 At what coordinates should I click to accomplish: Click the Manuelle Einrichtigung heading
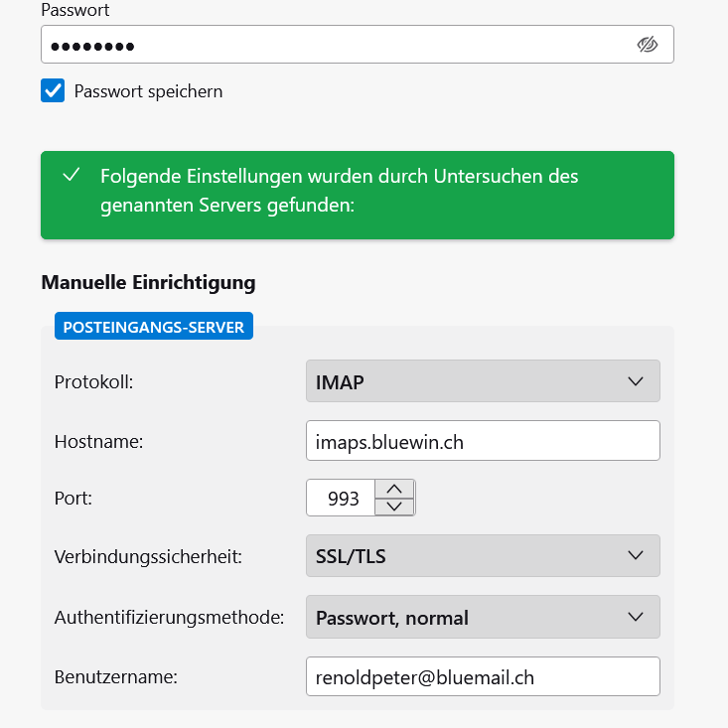point(148,282)
